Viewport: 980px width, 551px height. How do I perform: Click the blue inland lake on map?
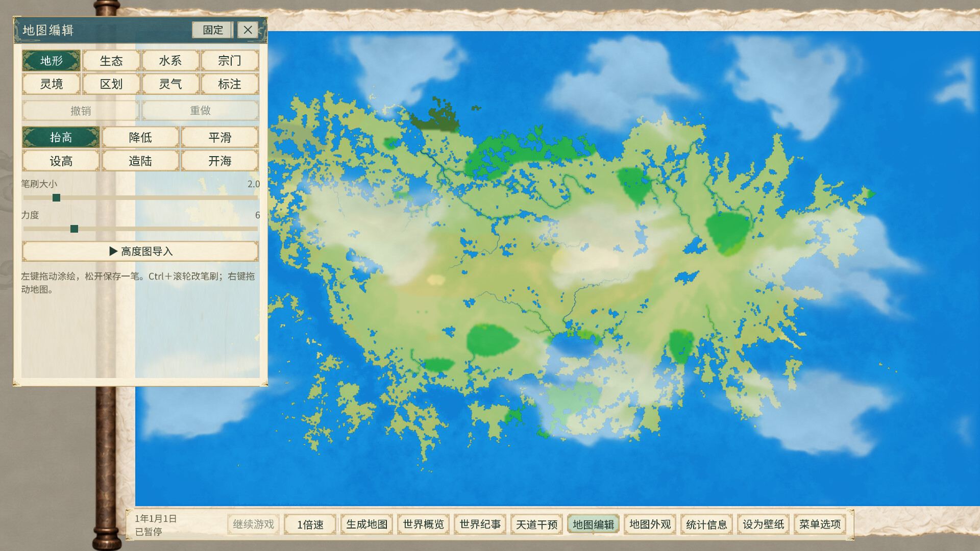(x=574, y=346)
